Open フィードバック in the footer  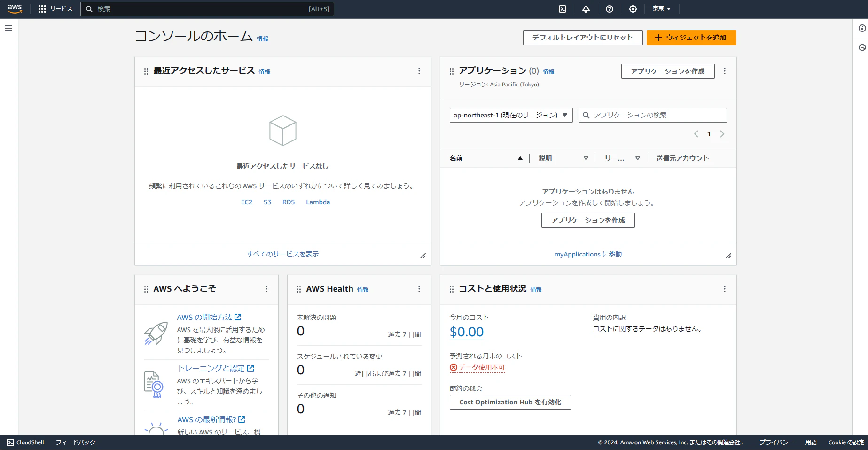76,442
